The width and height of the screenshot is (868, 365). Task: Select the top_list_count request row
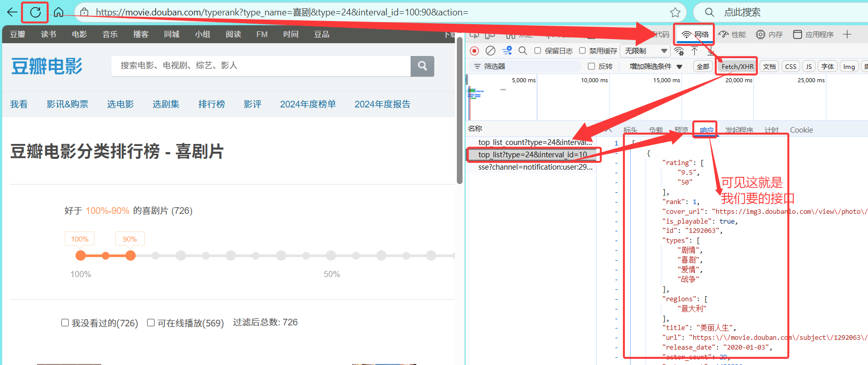[532, 142]
